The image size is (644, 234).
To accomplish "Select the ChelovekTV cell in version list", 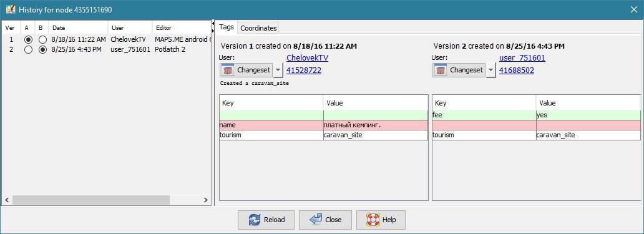I will (130, 40).
